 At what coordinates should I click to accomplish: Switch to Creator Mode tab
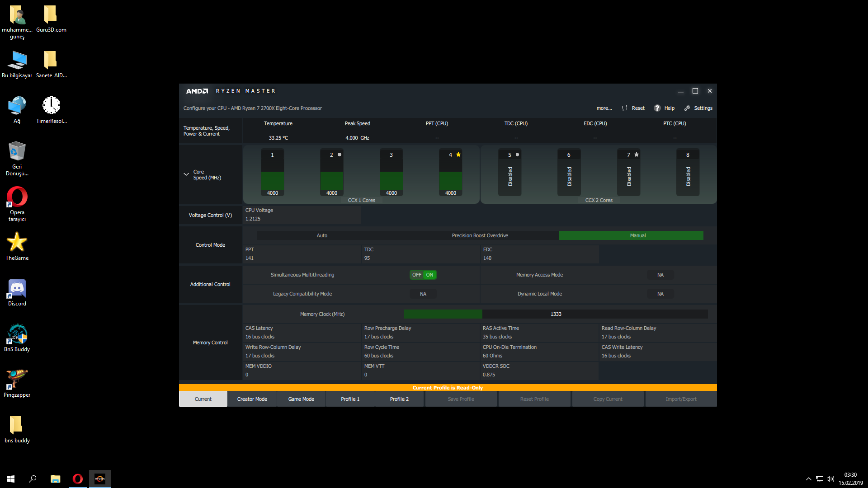[x=252, y=399]
